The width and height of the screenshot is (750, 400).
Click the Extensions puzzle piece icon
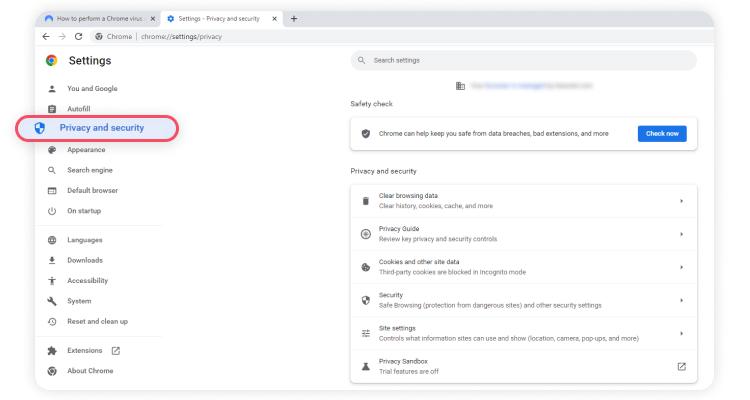(52, 351)
